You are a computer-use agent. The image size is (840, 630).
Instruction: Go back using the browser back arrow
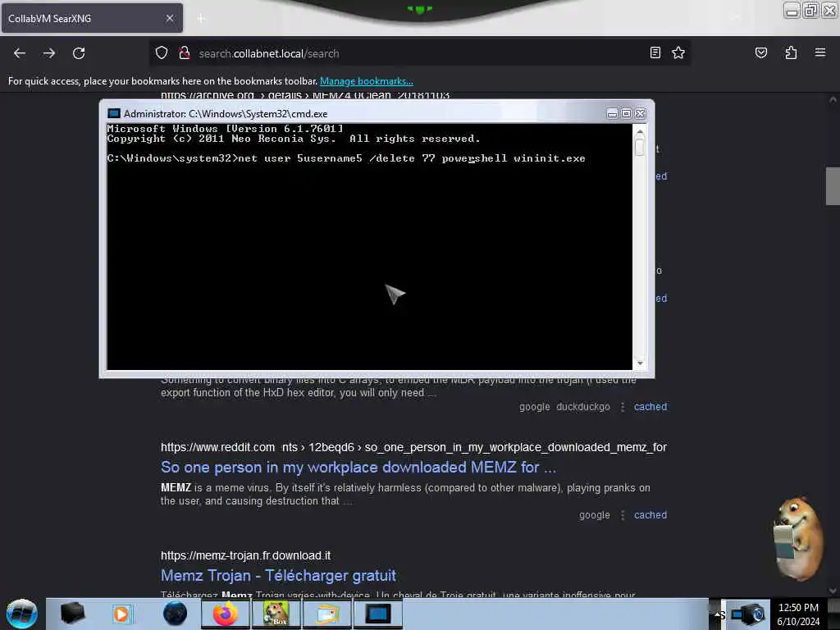click(x=20, y=53)
